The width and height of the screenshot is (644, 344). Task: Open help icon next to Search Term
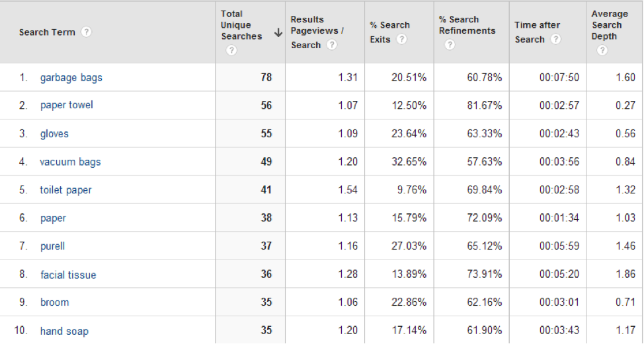(x=86, y=32)
